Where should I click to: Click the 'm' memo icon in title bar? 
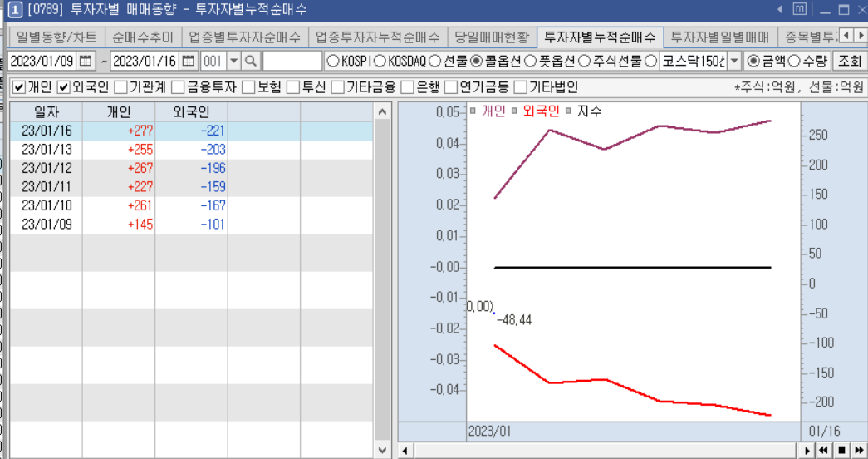799,9
